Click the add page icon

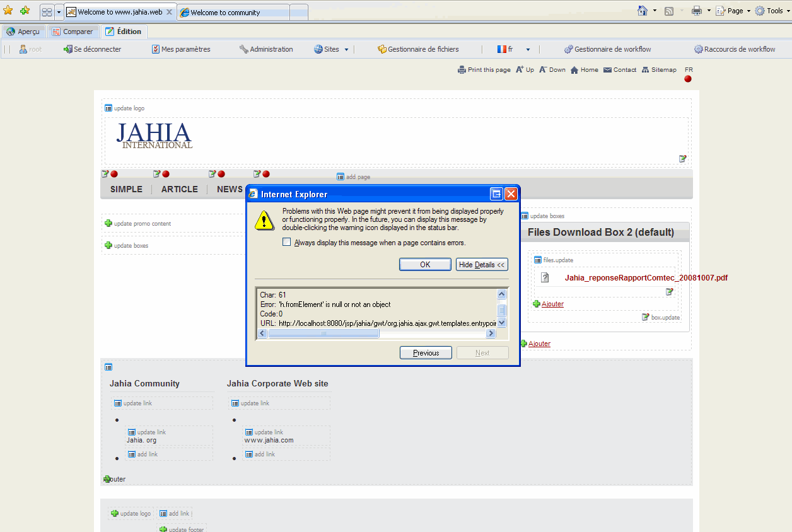tap(341, 177)
